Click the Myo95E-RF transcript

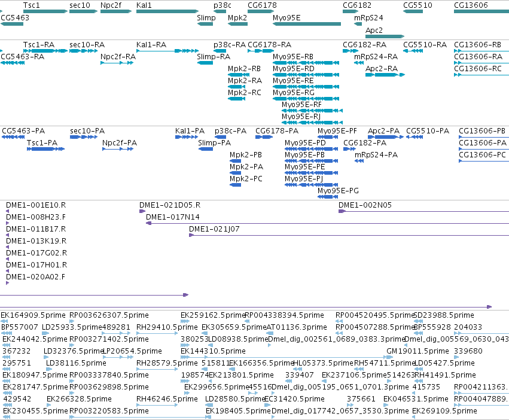pyautogui.click(x=312, y=111)
